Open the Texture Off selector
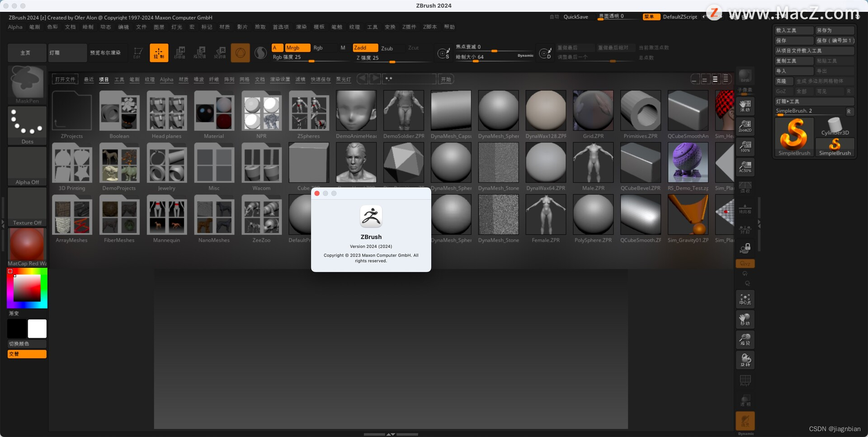This screenshot has width=868, height=437. pos(27,207)
